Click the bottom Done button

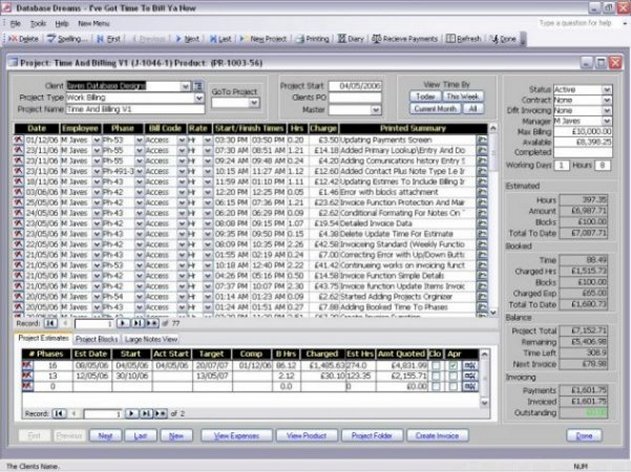coord(584,436)
